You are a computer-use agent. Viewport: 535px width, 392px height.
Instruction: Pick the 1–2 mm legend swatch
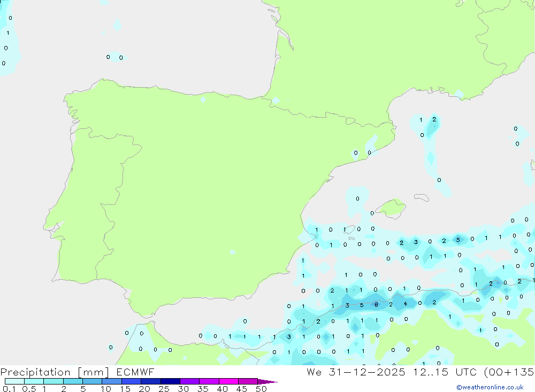coord(53,381)
